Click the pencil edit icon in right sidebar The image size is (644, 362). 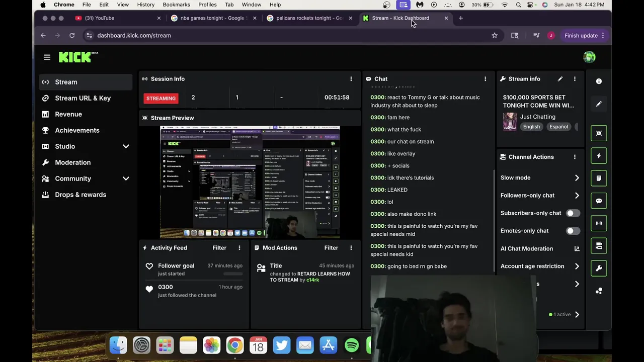click(599, 104)
